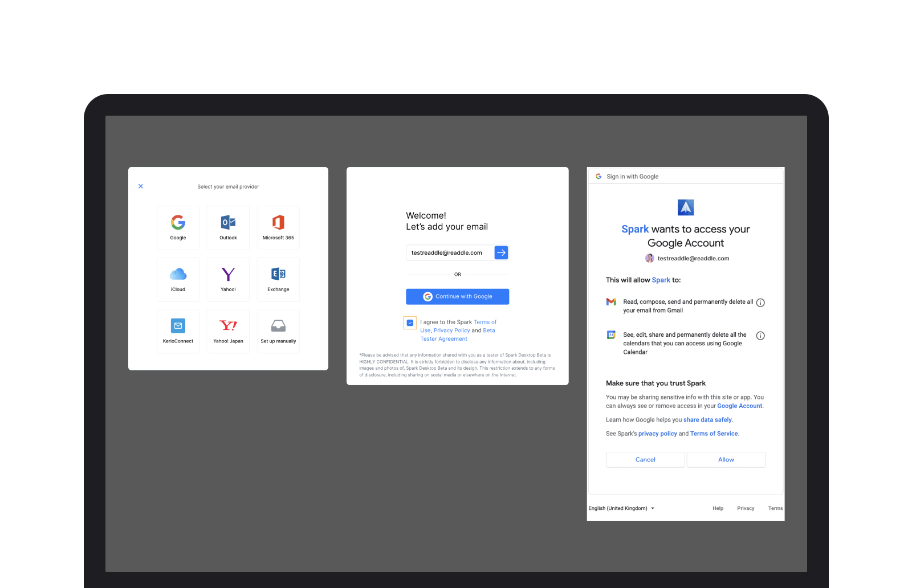The width and height of the screenshot is (912, 588).
Task: Open the Help footer link
Action: (718, 508)
